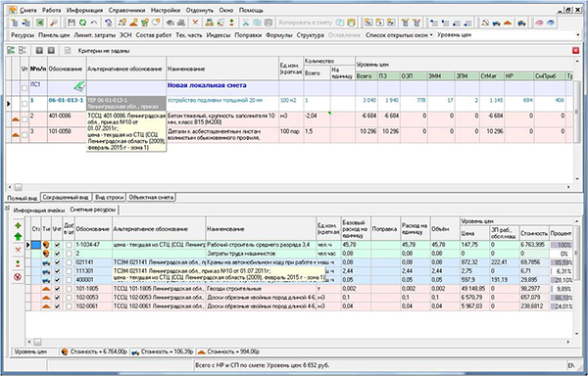
Task: Click the magnifier search icon in toolbar
Action: click(54, 23)
